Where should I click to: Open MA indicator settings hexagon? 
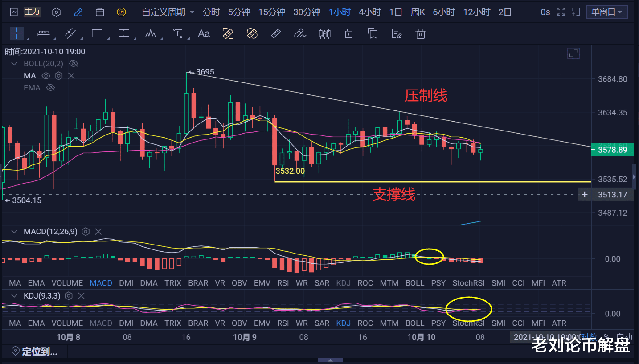coord(58,76)
